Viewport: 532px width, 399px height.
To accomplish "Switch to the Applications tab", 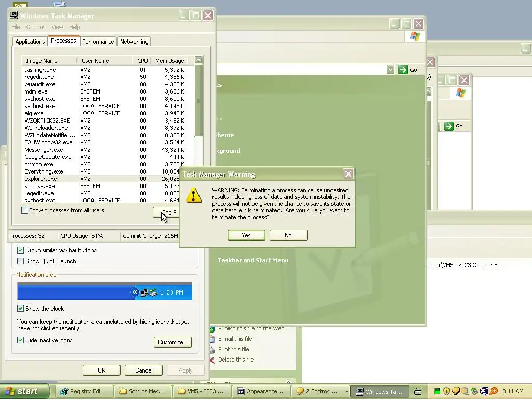I will tap(30, 42).
